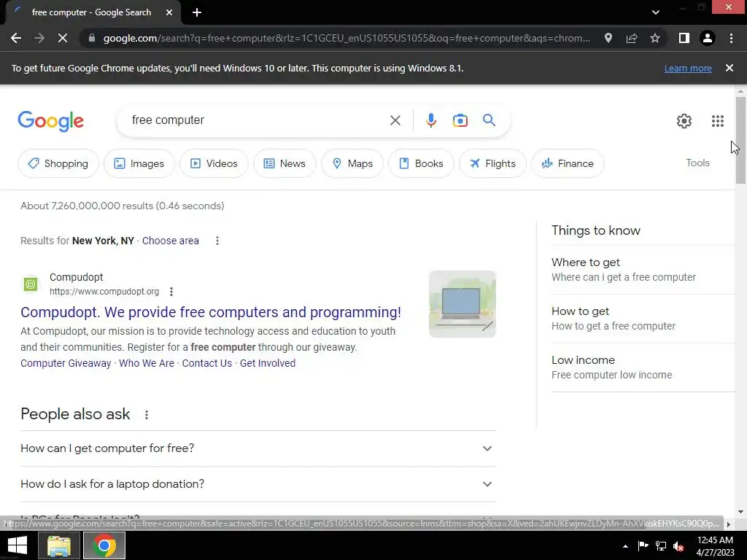747x560 pixels.
Task: Open the Compudopt result options menu
Action: coord(171,292)
